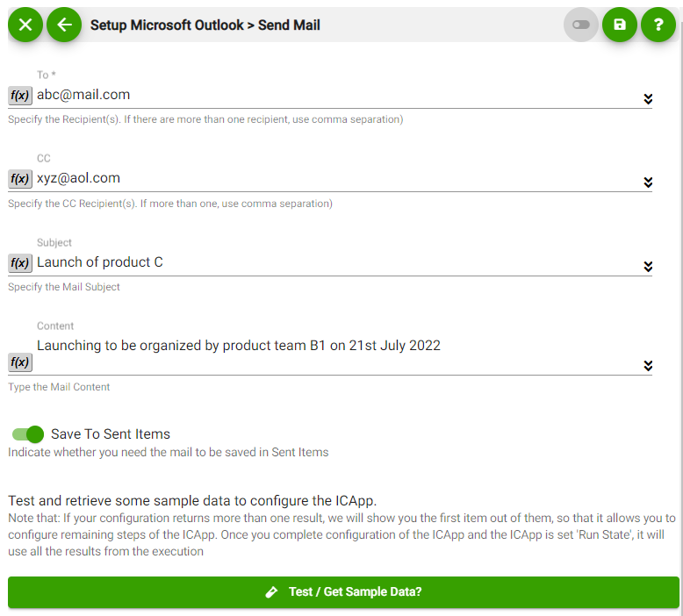683x616 pixels.
Task: Expand the CC field options chevron
Action: (x=648, y=182)
